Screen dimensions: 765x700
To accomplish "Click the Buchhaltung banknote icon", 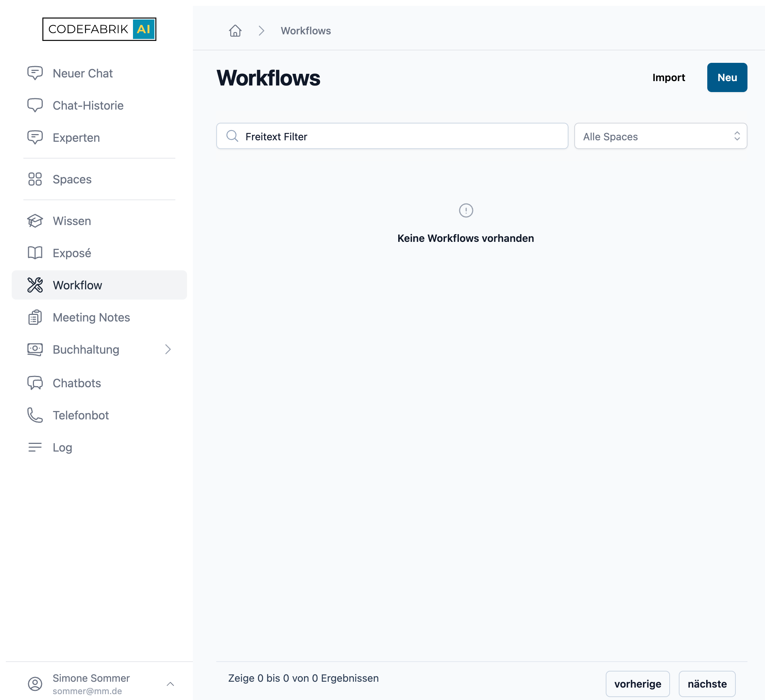I will click(35, 349).
